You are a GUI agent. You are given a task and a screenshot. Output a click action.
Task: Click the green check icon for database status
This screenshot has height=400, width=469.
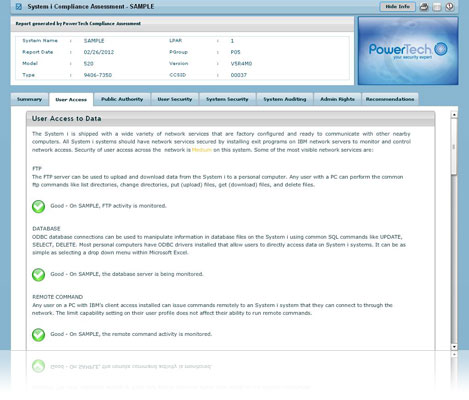click(38, 275)
